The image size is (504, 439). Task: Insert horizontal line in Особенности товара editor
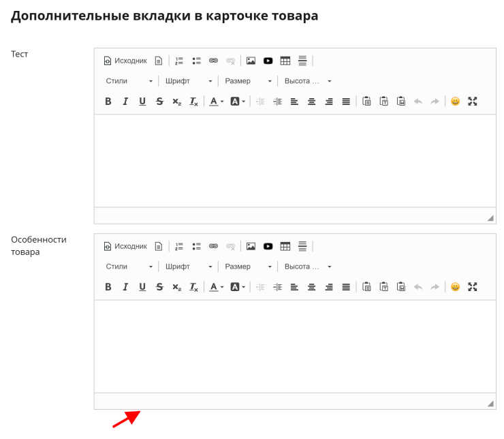(302, 246)
